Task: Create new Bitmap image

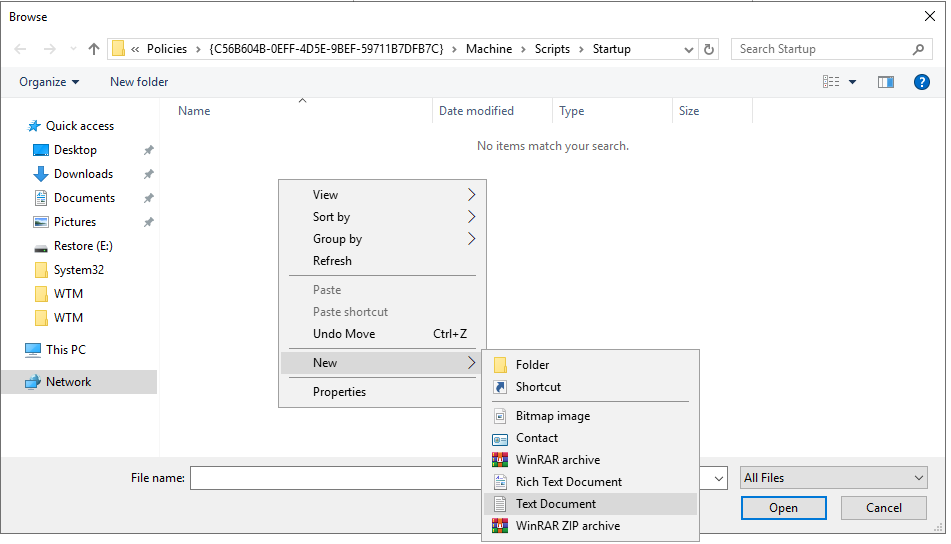Action: tap(590, 415)
